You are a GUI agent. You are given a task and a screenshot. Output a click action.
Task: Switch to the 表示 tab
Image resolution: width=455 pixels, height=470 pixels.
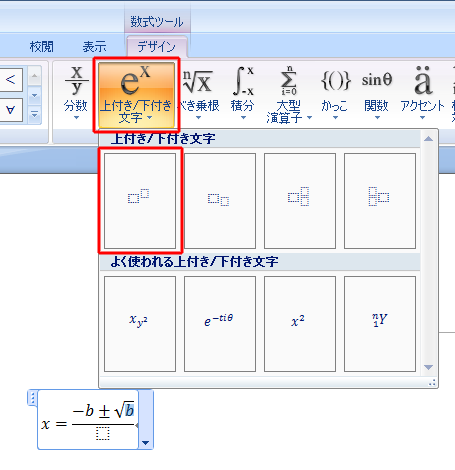[x=94, y=47]
